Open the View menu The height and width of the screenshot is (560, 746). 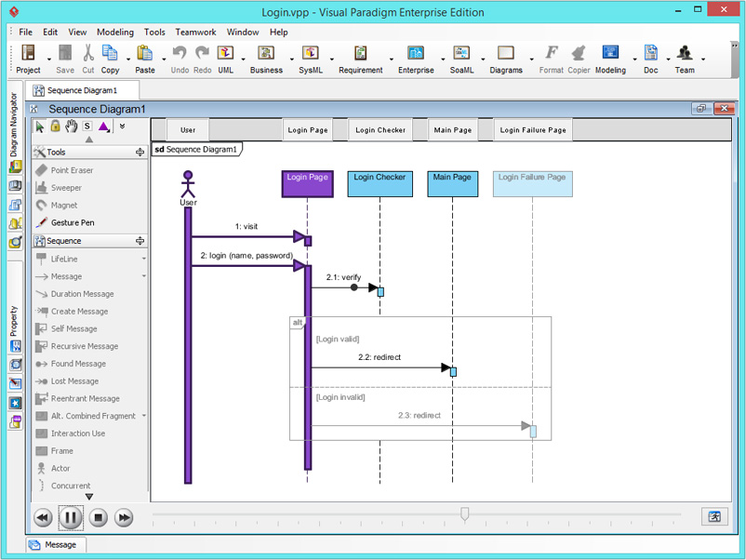click(77, 32)
